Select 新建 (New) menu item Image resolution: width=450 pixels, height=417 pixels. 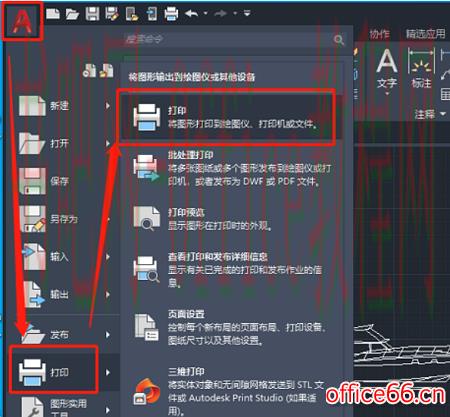click(64, 106)
